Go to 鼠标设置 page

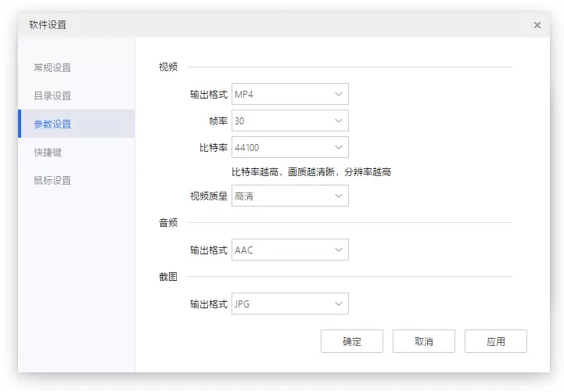point(52,180)
